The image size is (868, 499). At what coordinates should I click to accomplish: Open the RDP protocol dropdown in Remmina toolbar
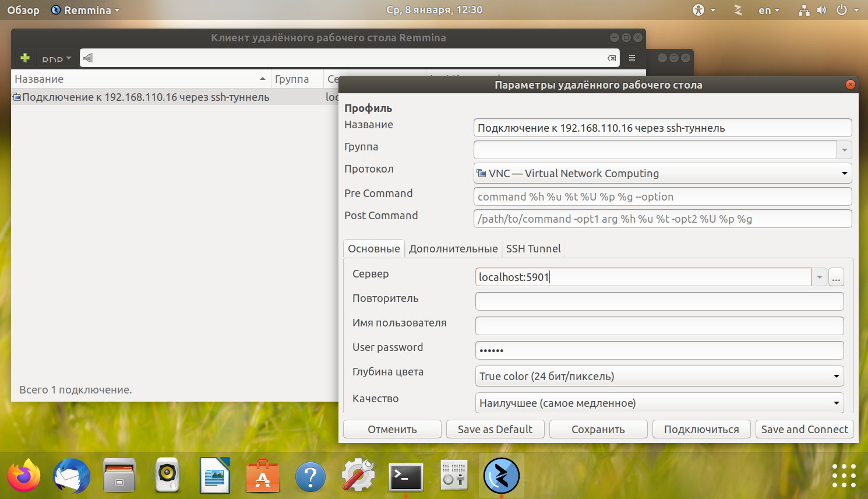pyautogui.click(x=57, y=58)
